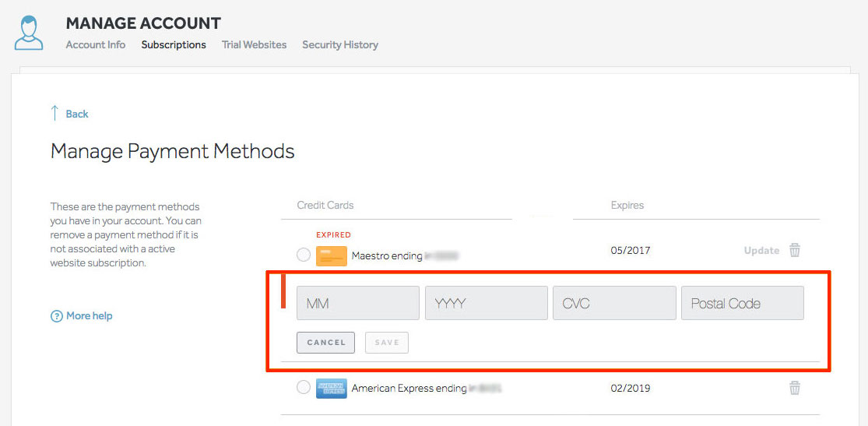Click the American Express card logo
Image resolution: width=868 pixels, height=426 pixels.
(331, 389)
